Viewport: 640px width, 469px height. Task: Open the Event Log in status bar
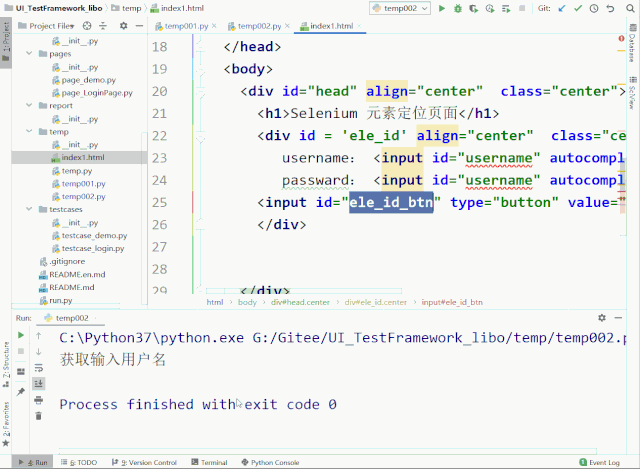coord(603,462)
